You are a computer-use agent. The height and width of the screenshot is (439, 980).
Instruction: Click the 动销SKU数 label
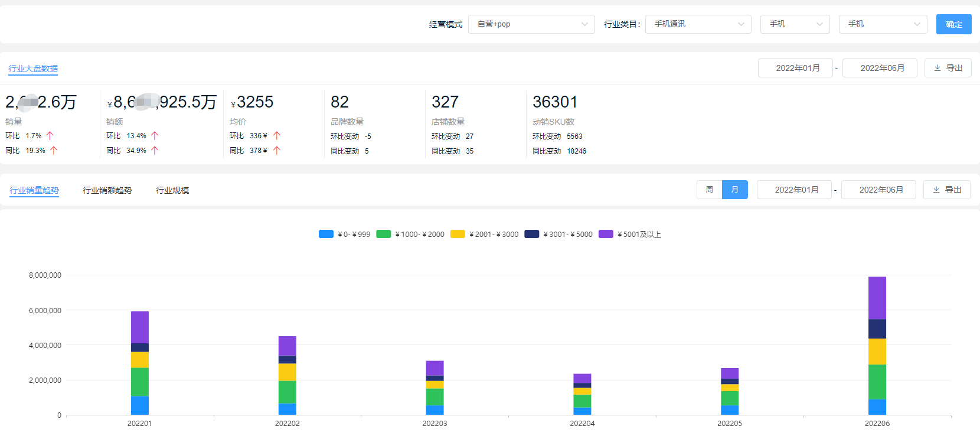pos(553,122)
